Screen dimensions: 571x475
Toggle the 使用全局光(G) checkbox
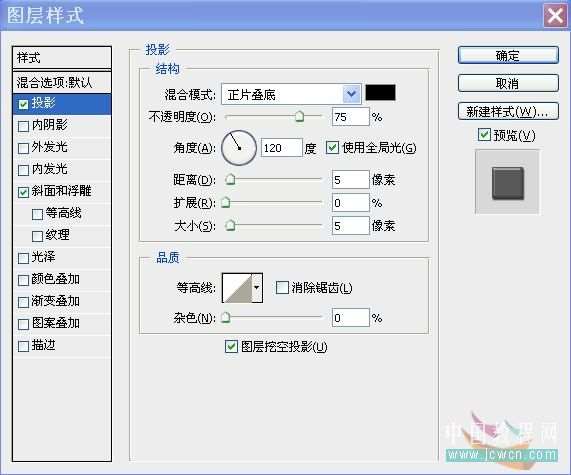[x=332, y=148]
